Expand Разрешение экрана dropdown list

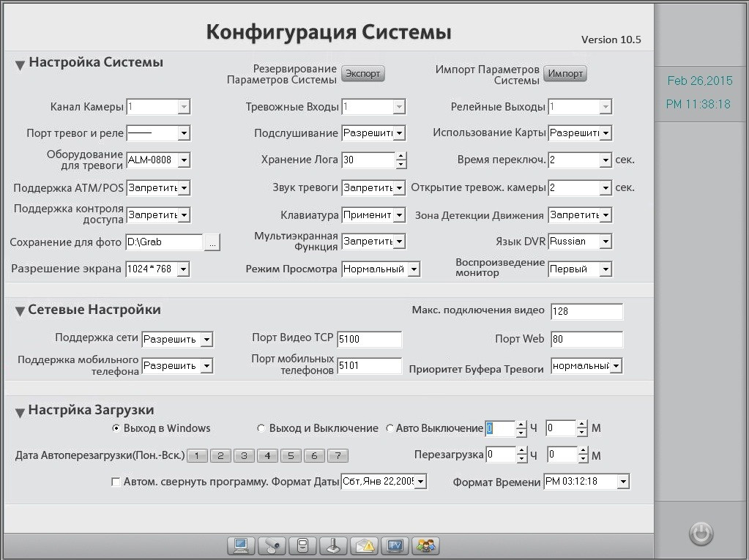click(x=183, y=269)
